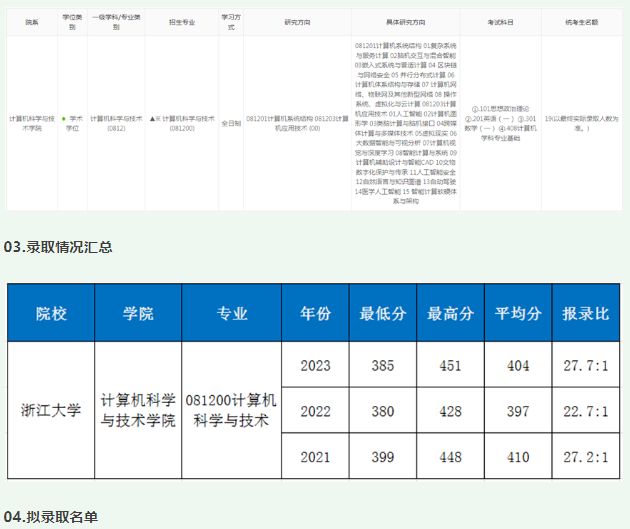Click the '招生专业' header
The image size is (630, 529).
[x=182, y=22]
